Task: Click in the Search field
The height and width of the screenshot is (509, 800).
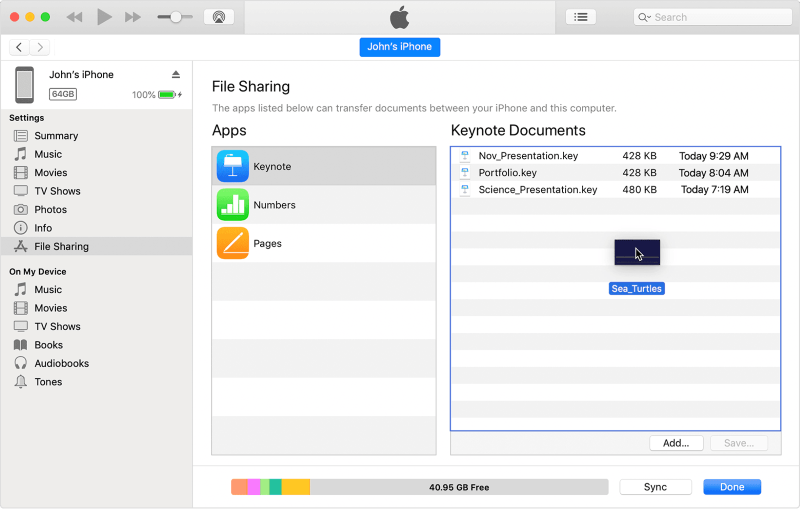Action: 715,17
